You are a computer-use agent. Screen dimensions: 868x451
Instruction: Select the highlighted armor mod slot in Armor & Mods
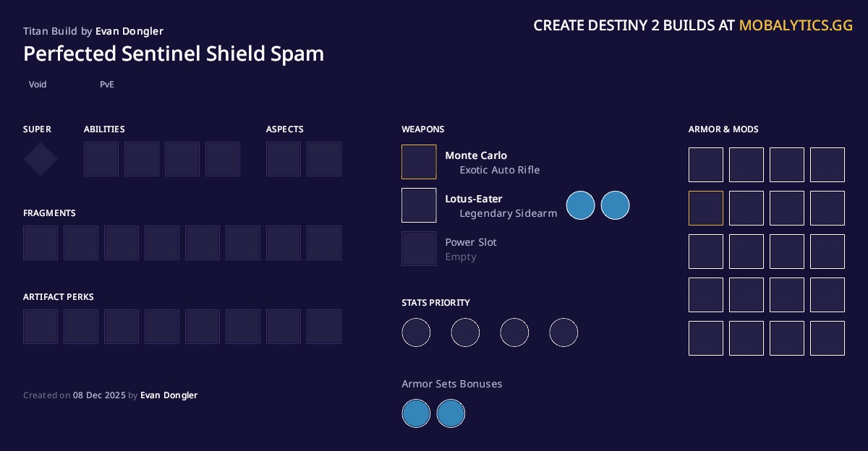coord(706,208)
